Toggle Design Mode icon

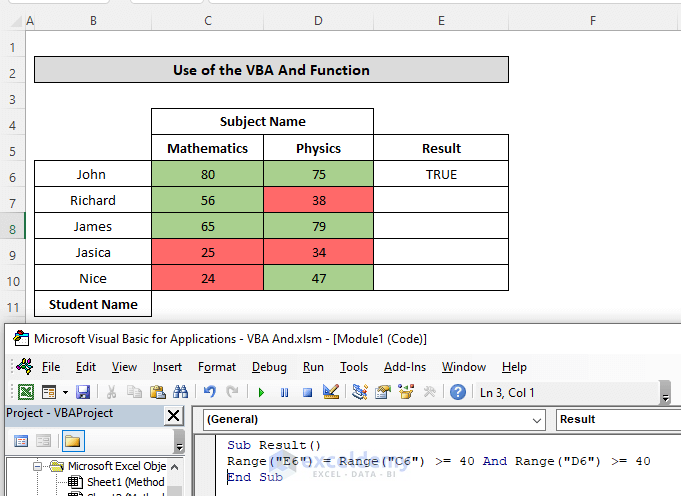point(331,392)
